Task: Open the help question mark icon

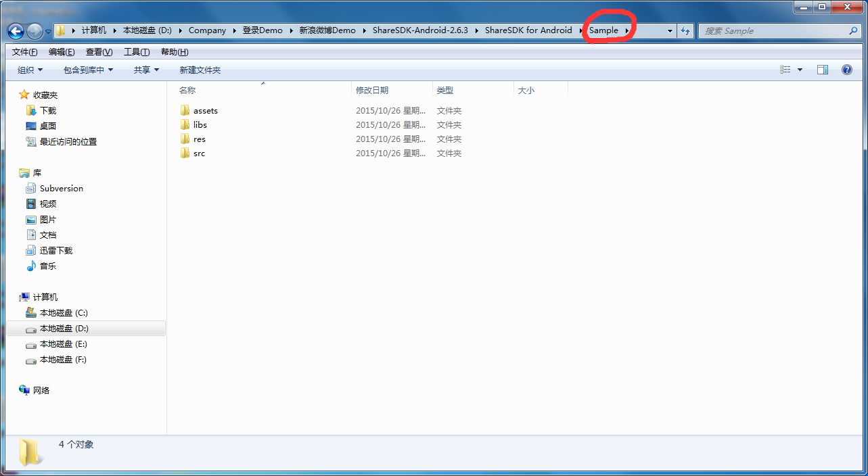Action: tap(846, 70)
